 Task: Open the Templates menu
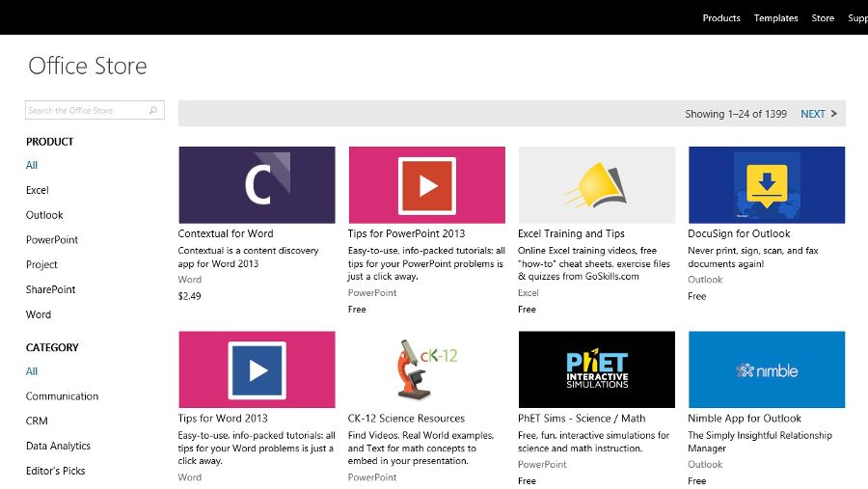coord(775,17)
